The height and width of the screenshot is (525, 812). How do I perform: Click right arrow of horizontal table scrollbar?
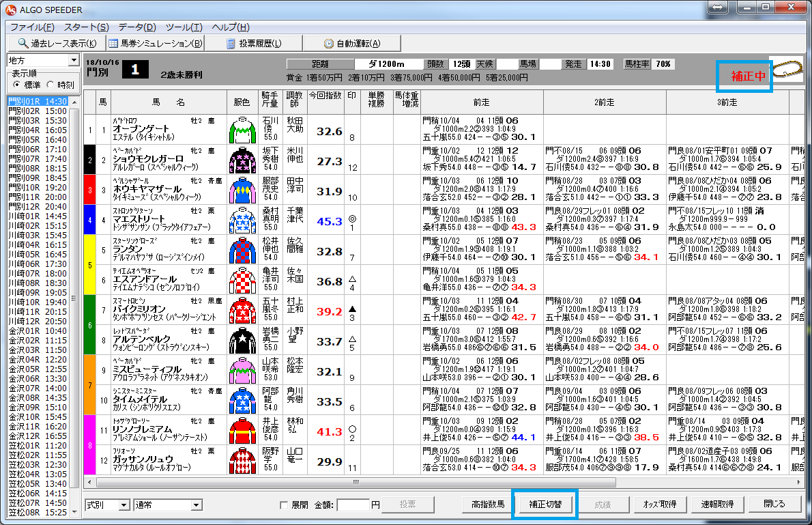point(798,482)
